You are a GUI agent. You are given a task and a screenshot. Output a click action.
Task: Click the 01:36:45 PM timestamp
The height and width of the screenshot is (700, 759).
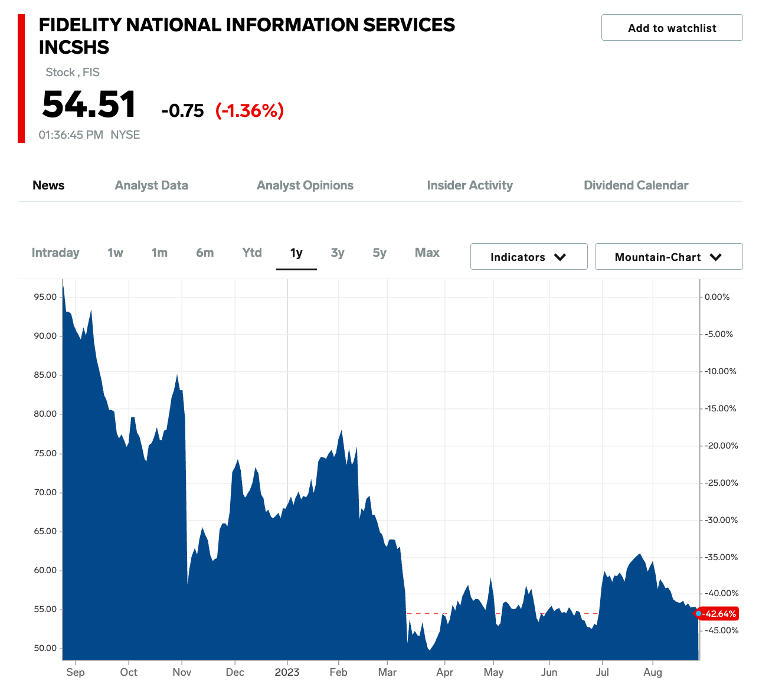tap(71, 135)
